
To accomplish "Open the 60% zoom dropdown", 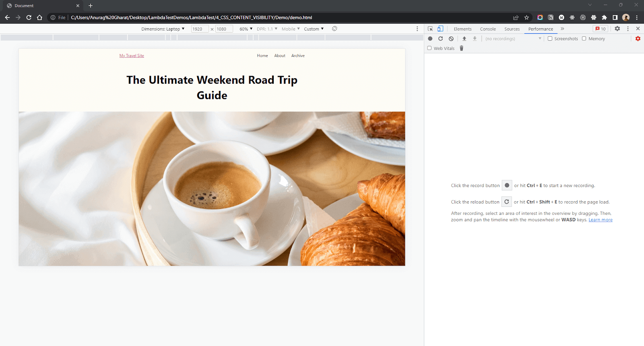I will coord(246,29).
